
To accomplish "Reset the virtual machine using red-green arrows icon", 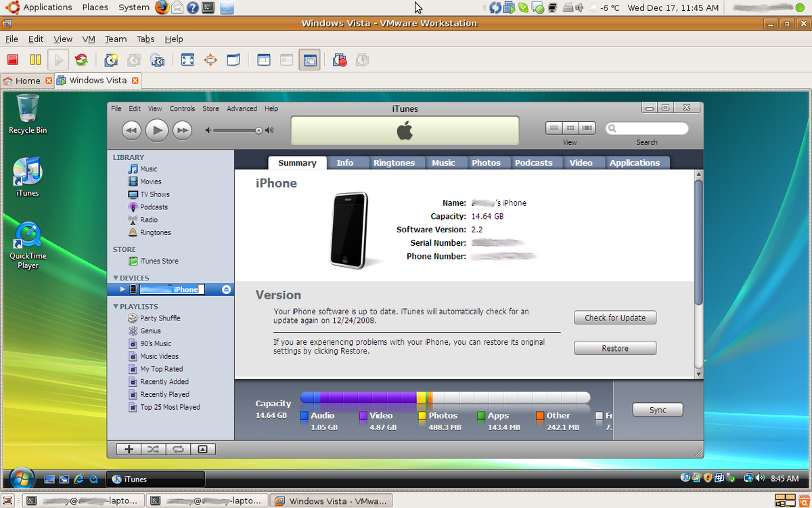I will tap(81, 60).
